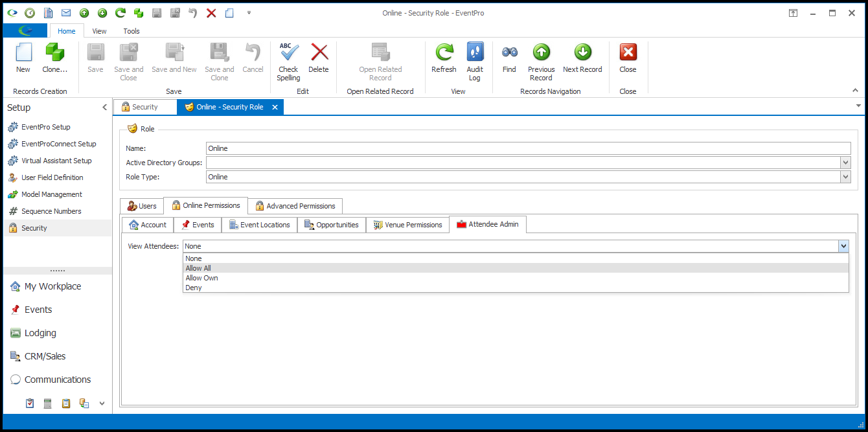This screenshot has width=868, height=432.
Task: Open the Event Locations tab
Action: (259, 225)
